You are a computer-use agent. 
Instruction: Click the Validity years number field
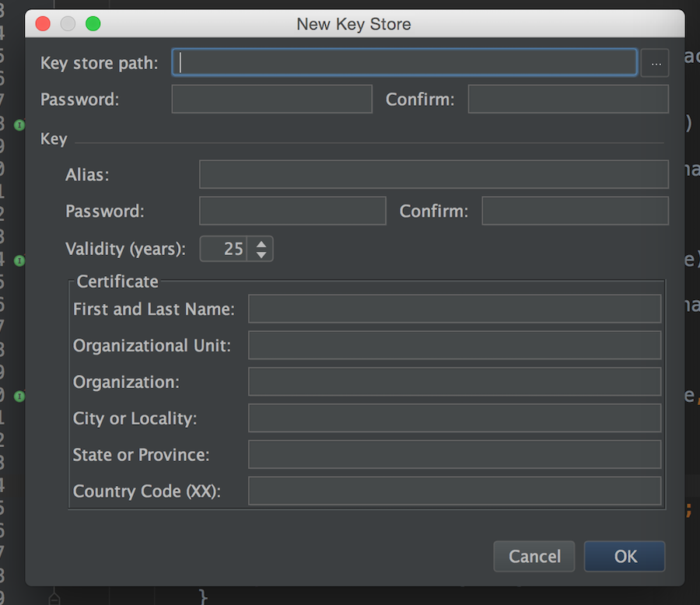(224, 249)
